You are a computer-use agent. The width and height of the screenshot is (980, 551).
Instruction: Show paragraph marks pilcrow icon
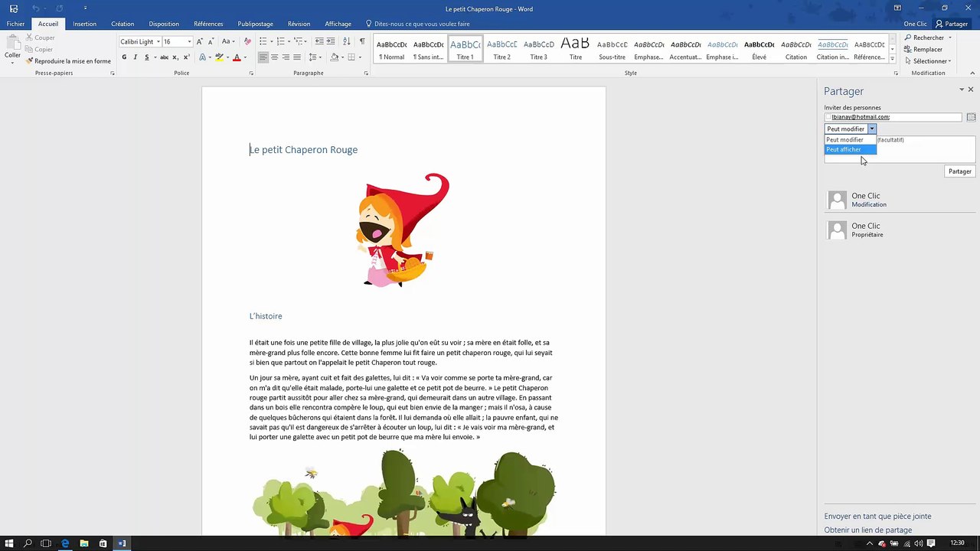tap(362, 41)
